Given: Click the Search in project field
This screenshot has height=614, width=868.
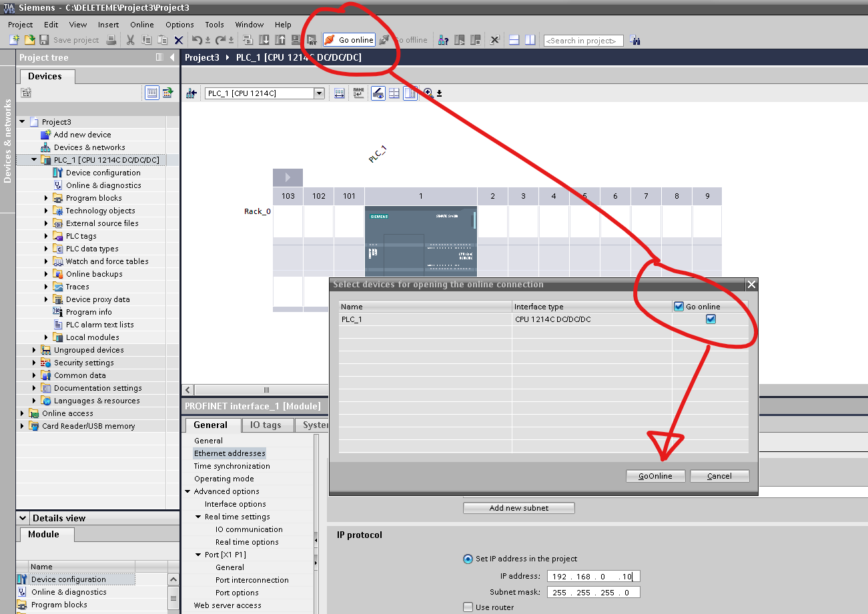Looking at the screenshot, I should (x=584, y=41).
